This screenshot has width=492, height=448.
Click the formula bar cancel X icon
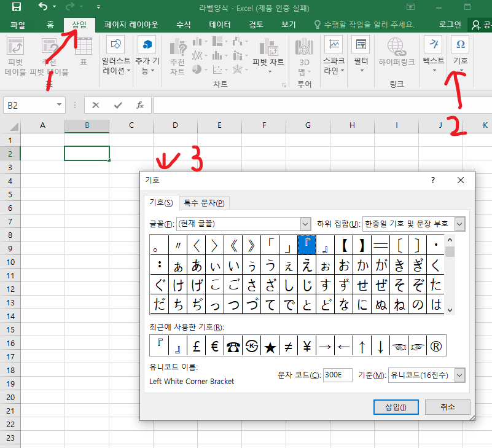96,105
